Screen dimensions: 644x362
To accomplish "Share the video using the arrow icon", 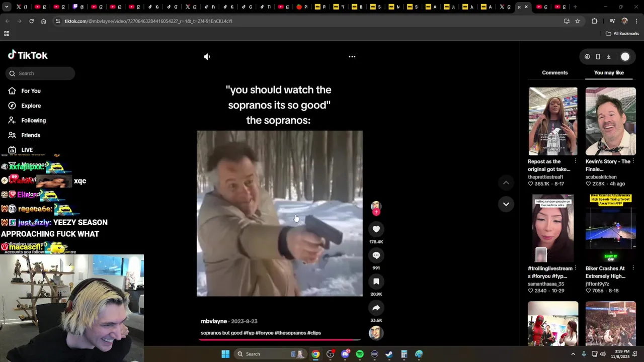I will click(x=376, y=308).
